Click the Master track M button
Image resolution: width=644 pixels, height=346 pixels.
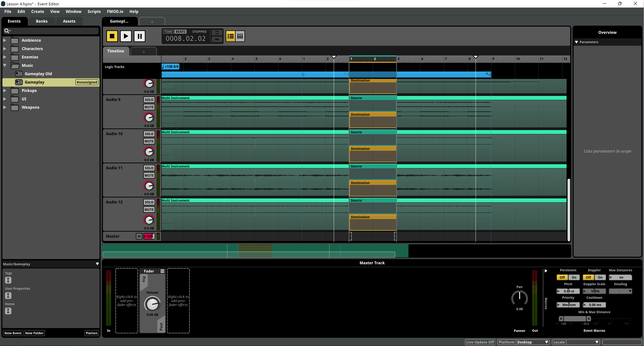pyautogui.click(x=139, y=236)
